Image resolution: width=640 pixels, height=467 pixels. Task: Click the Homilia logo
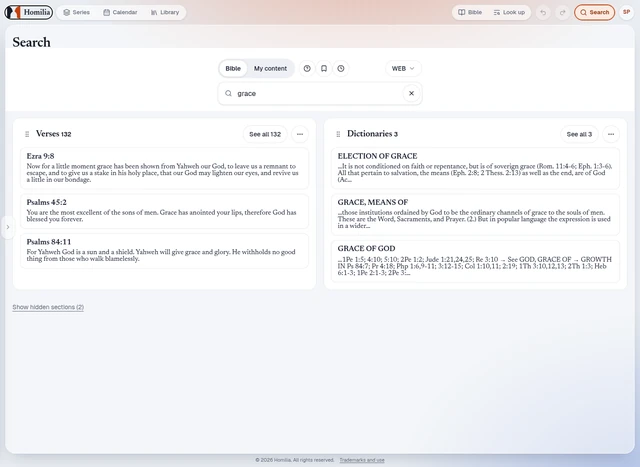(29, 12)
